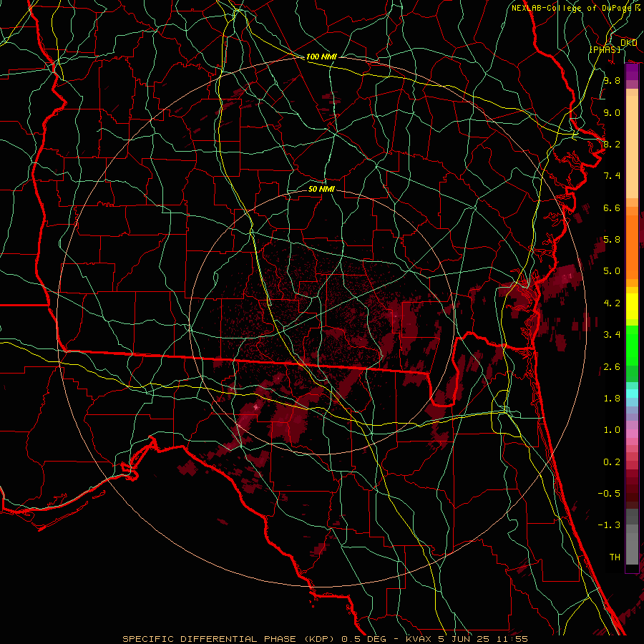Image resolution: width=644 pixels, height=644 pixels.
Task: Click the KDP product caption at the bottom
Action: click(x=325, y=639)
